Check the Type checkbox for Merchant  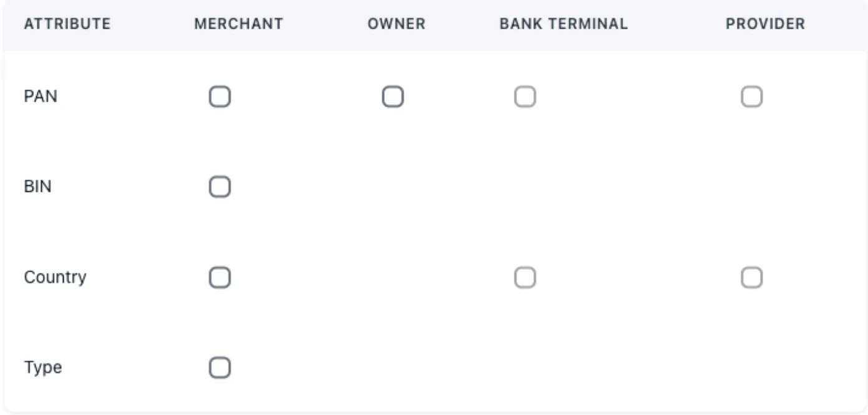[x=219, y=368]
